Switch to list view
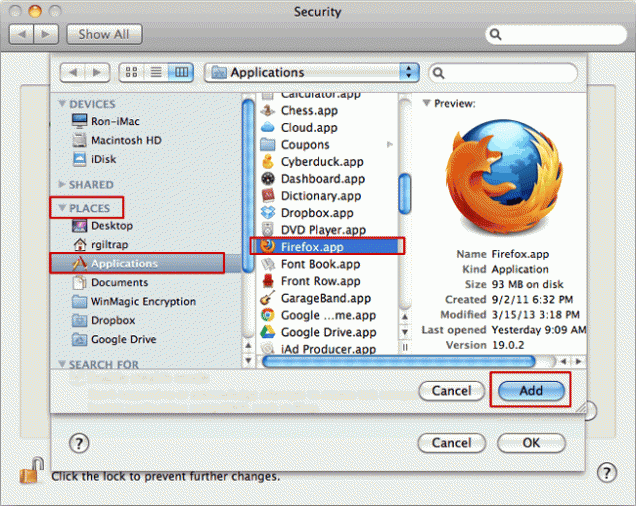This screenshot has width=636, height=506. click(156, 73)
